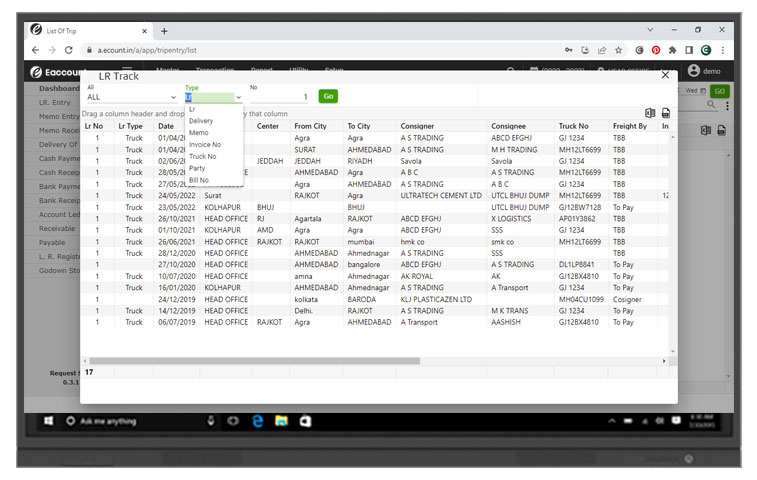The image size is (757, 480).
Task: Click the browser address bar
Action: 319,50
